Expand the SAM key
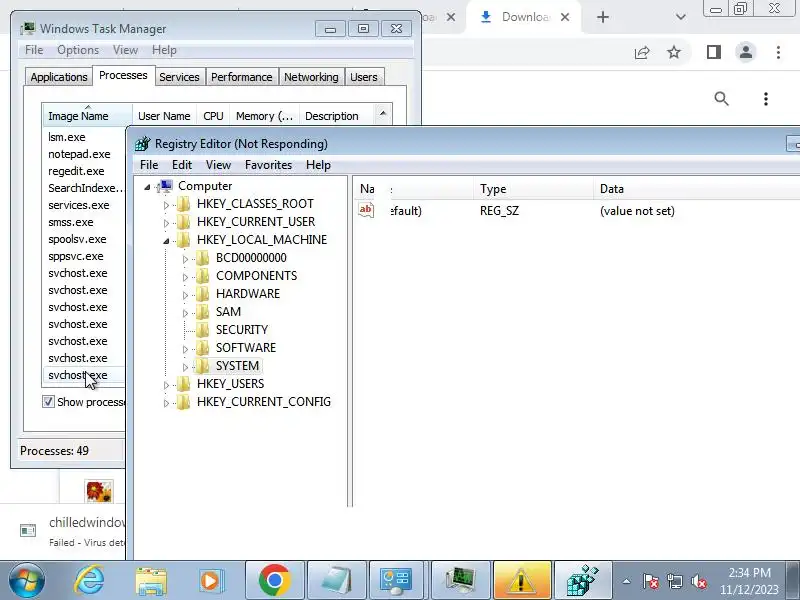Screen dimensions: 800x600 pos(185,313)
